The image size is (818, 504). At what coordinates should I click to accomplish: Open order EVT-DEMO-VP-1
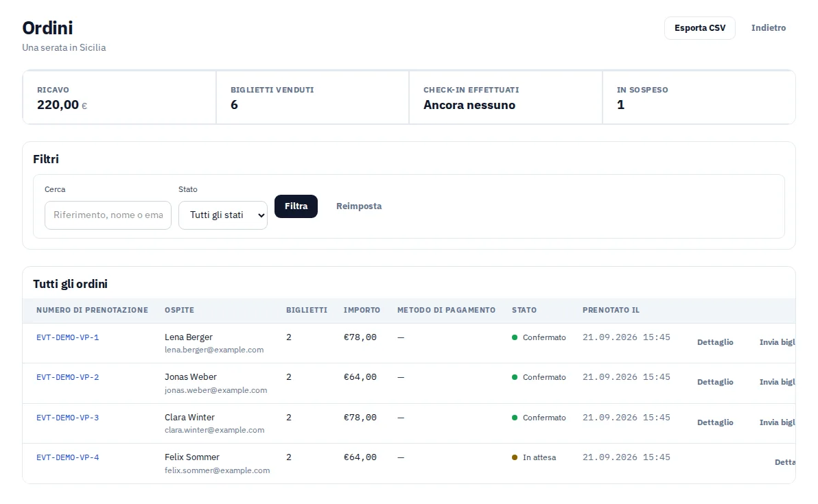(68, 338)
